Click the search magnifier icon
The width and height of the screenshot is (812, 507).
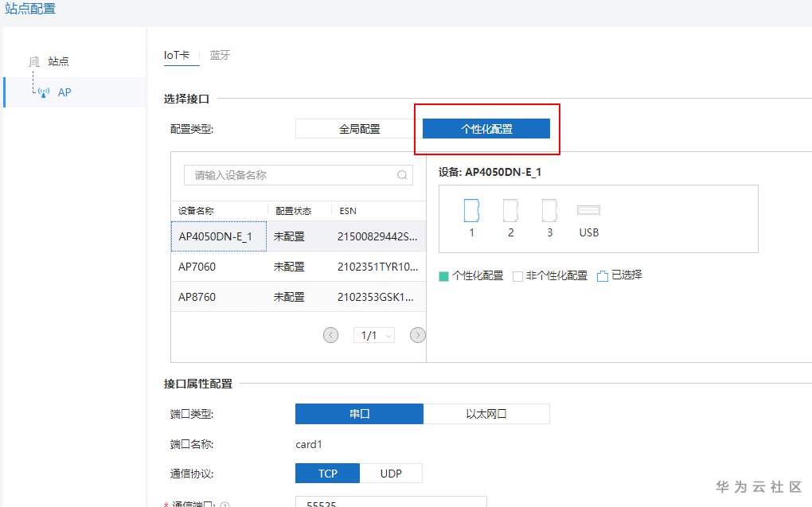coord(402,175)
